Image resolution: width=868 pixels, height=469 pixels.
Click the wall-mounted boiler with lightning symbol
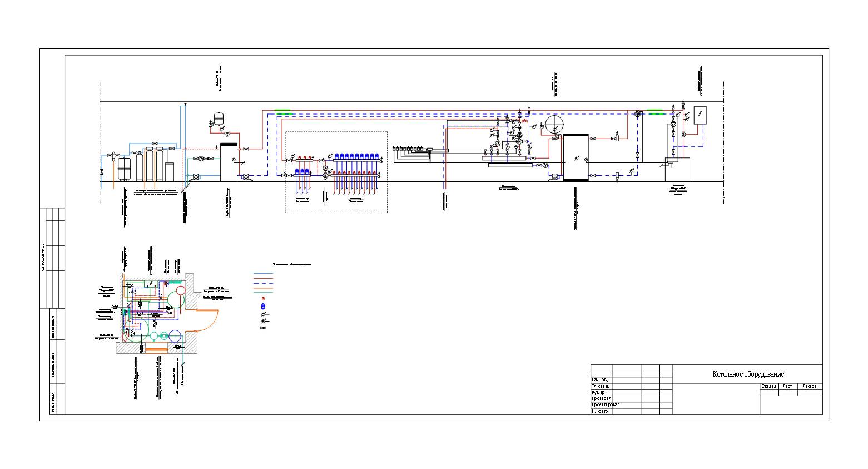700,115
